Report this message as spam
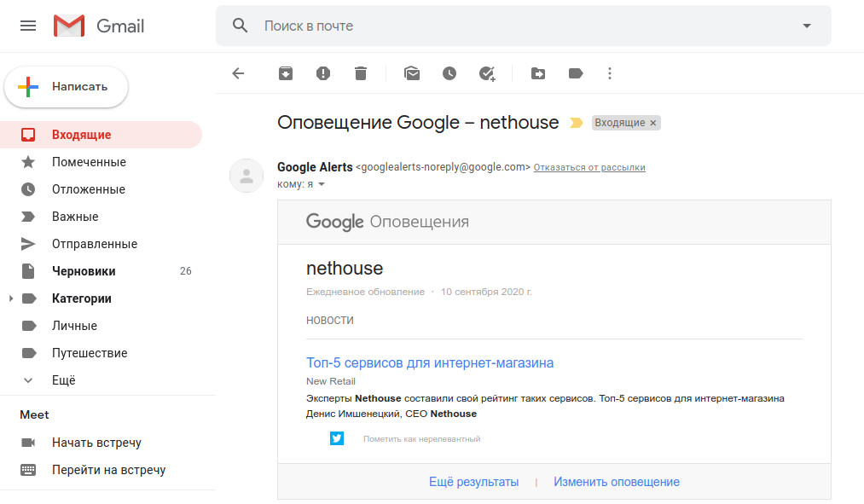This screenshot has height=504, width=864. (x=323, y=73)
